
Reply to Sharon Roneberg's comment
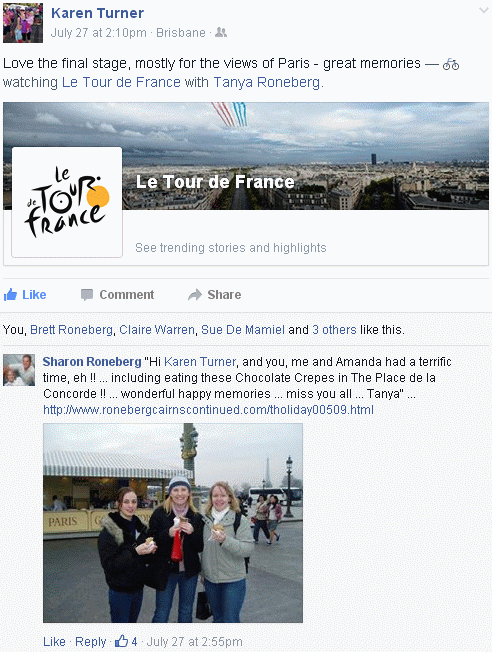(91, 642)
